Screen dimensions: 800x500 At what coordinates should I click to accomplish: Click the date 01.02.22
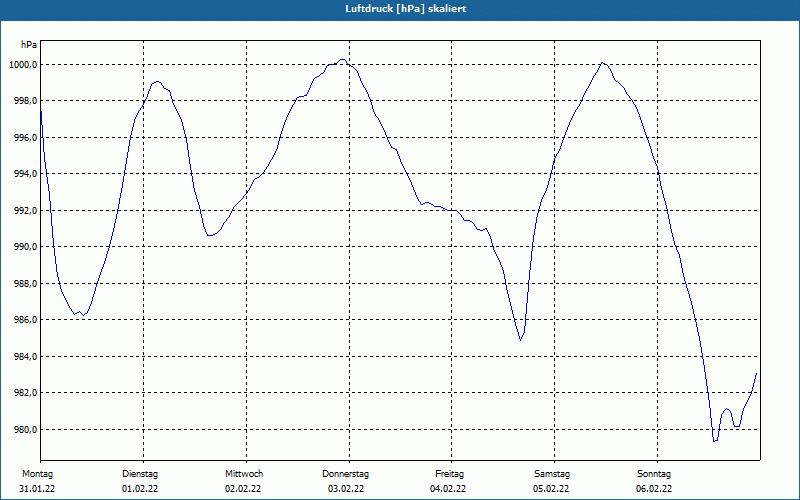tap(140, 489)
